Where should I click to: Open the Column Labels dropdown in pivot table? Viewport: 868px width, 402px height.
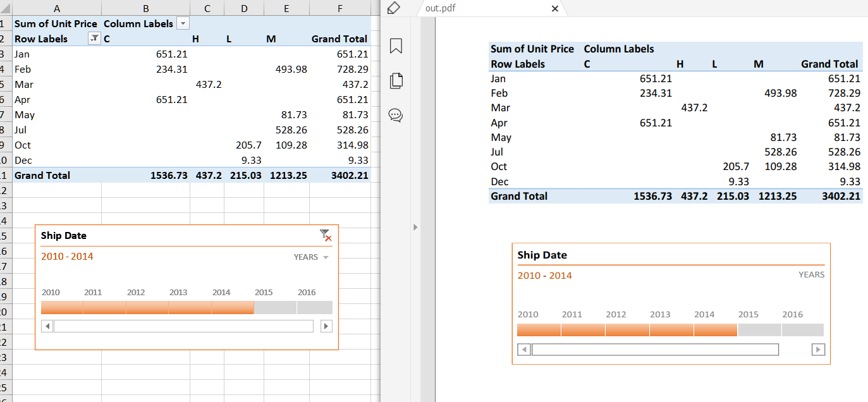183,23
